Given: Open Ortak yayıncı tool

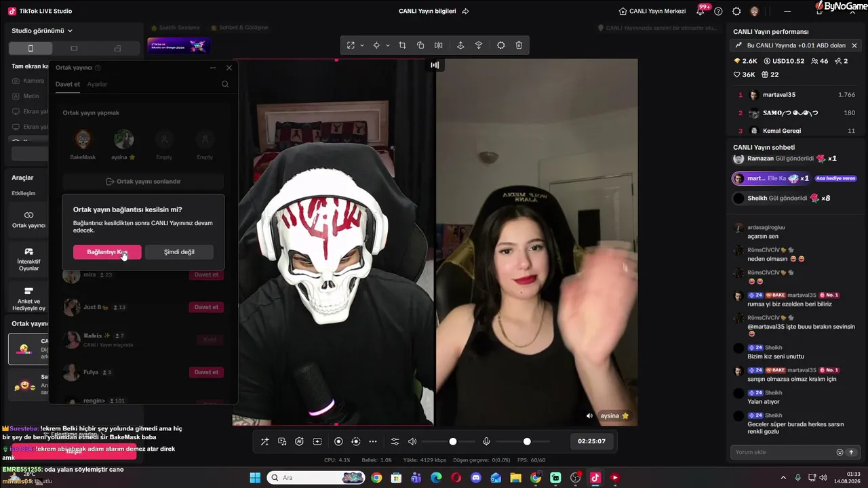Looking at the screenshot, I should (28, 219).
